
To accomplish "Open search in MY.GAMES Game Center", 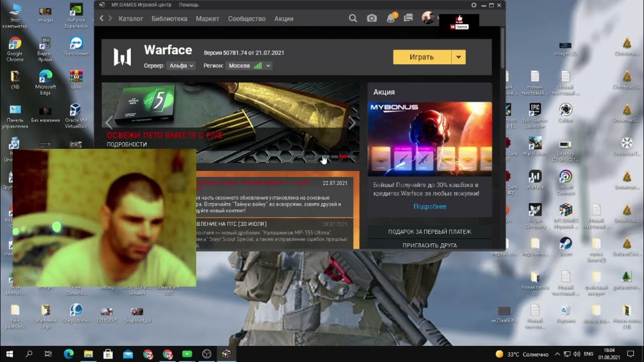I will pyautogui.click(x=353, y=18).
